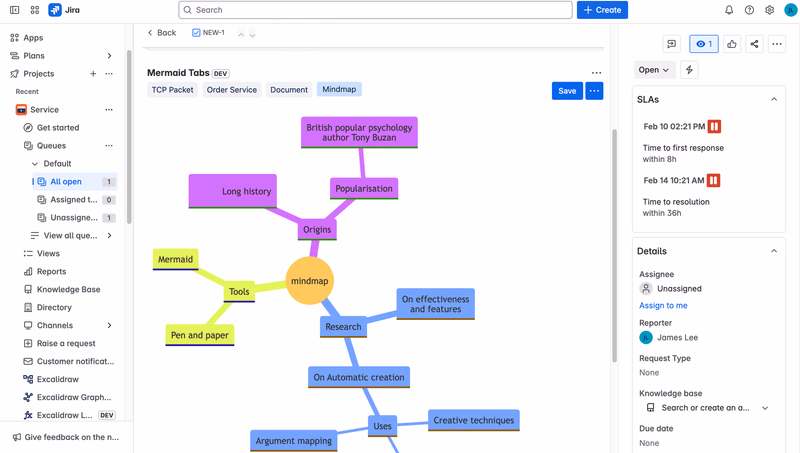The image size is (800, 453).
Task: Open Knowledge Base in the sidebar
Action: 68,289
